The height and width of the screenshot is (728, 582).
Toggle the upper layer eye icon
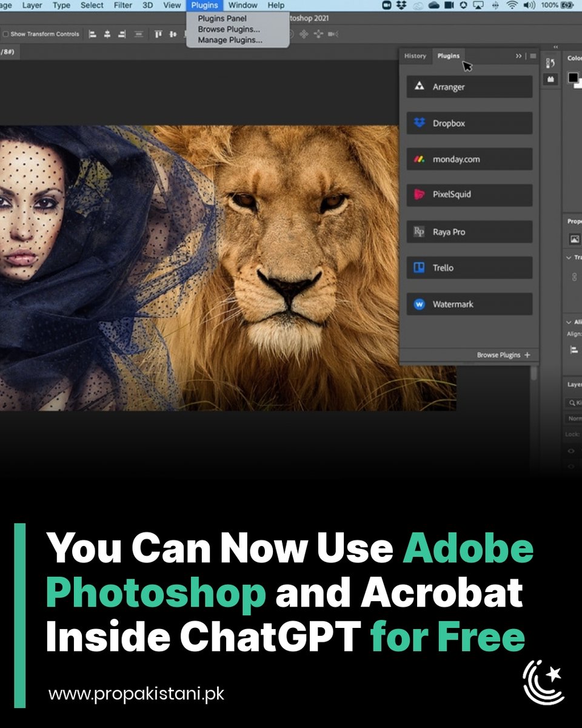pyautogui.click(x=571, y=451)
